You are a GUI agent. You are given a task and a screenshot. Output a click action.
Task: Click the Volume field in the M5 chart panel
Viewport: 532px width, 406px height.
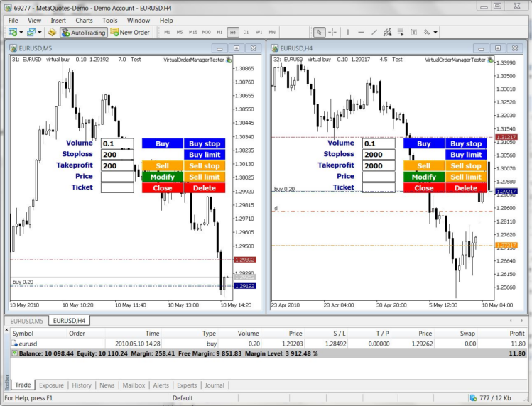pyautogui.click(x=117, y=143)
